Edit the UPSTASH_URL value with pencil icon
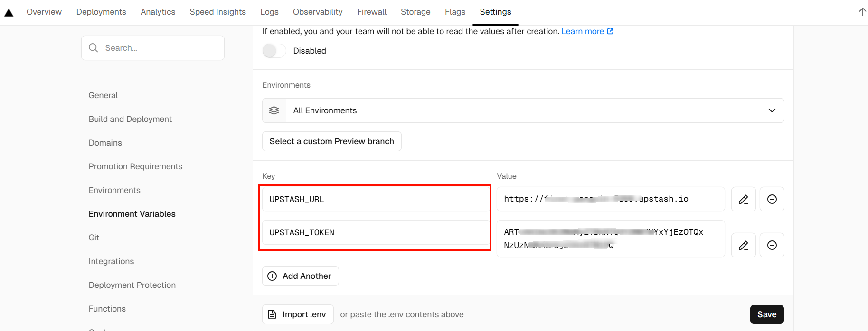Screen dimensions: 868x331 click(x=743, y=199)
